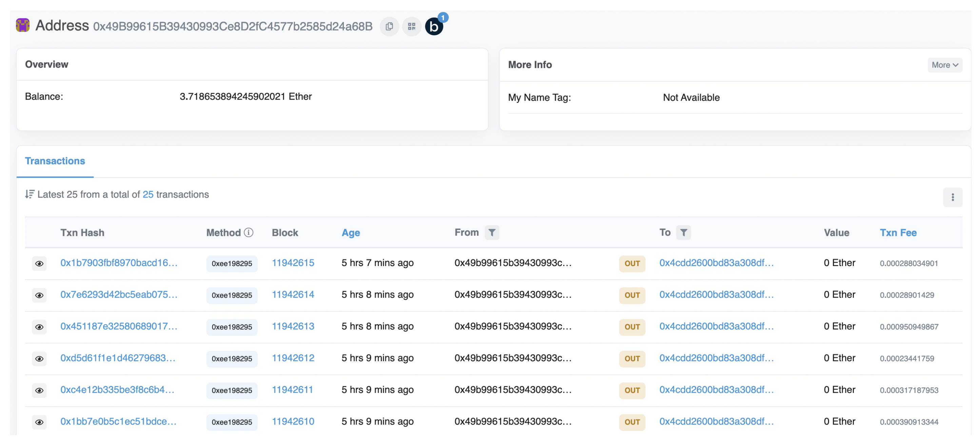Click the 25 total transactions count link
The height and width of the screenshot is (447, 980).
(148, 195)
